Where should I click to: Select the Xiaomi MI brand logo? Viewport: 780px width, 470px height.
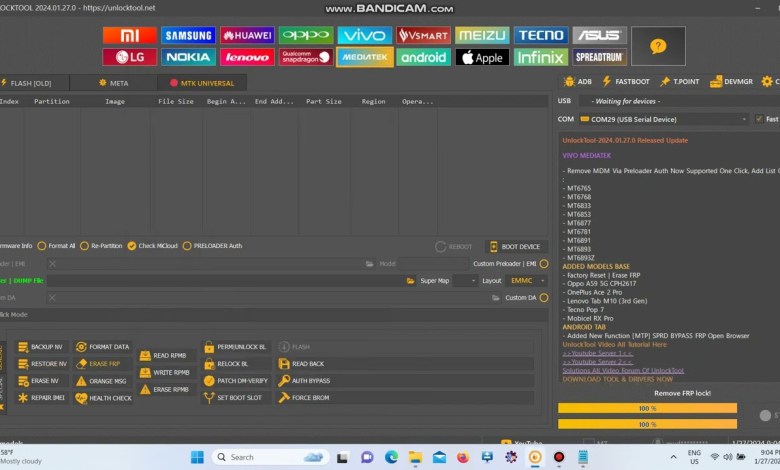coord(129,35)
